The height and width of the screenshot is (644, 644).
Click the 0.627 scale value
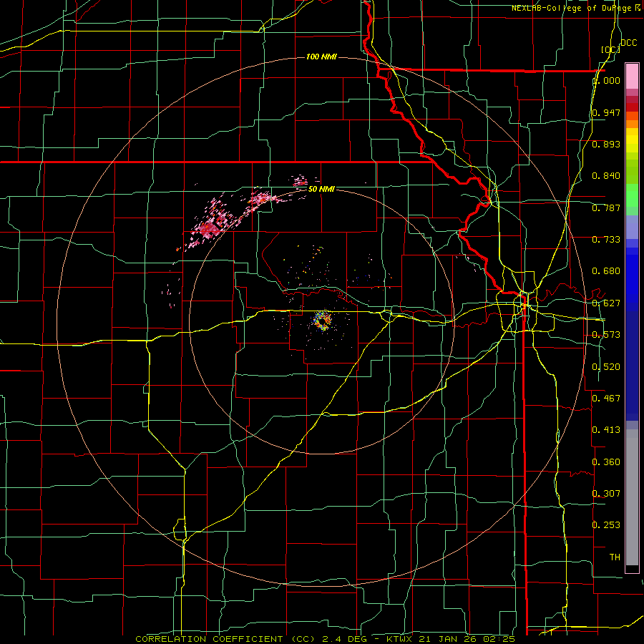(x=606, y=303)
